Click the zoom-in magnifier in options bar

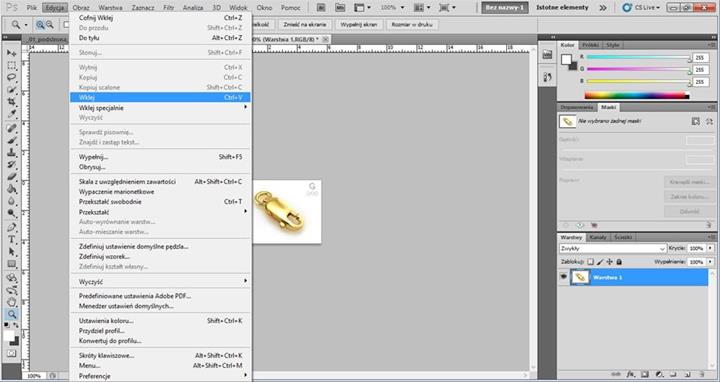pos(40,25)
